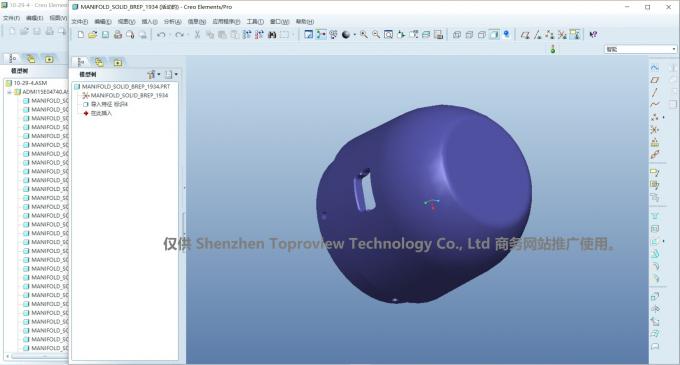Redo the action in front window
The image size is (680, 365).
179,35
